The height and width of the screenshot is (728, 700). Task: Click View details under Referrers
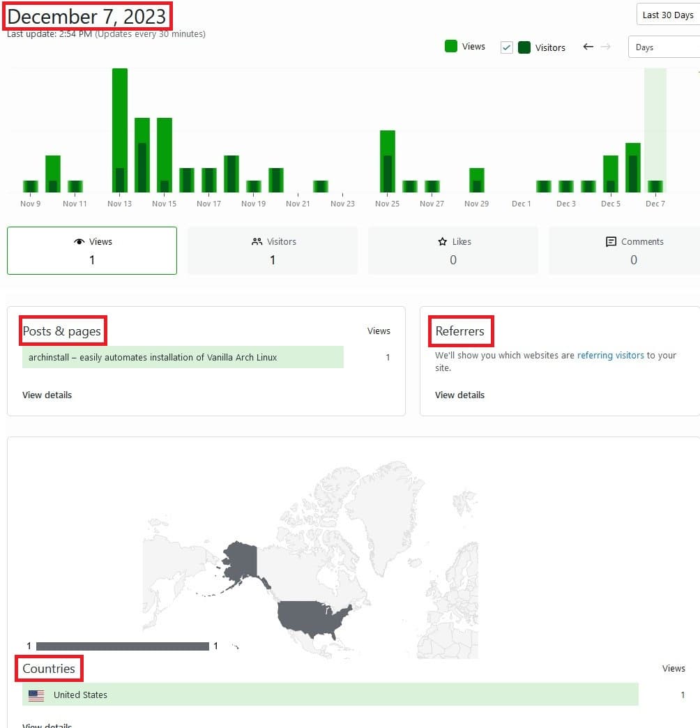pos(459,395)
